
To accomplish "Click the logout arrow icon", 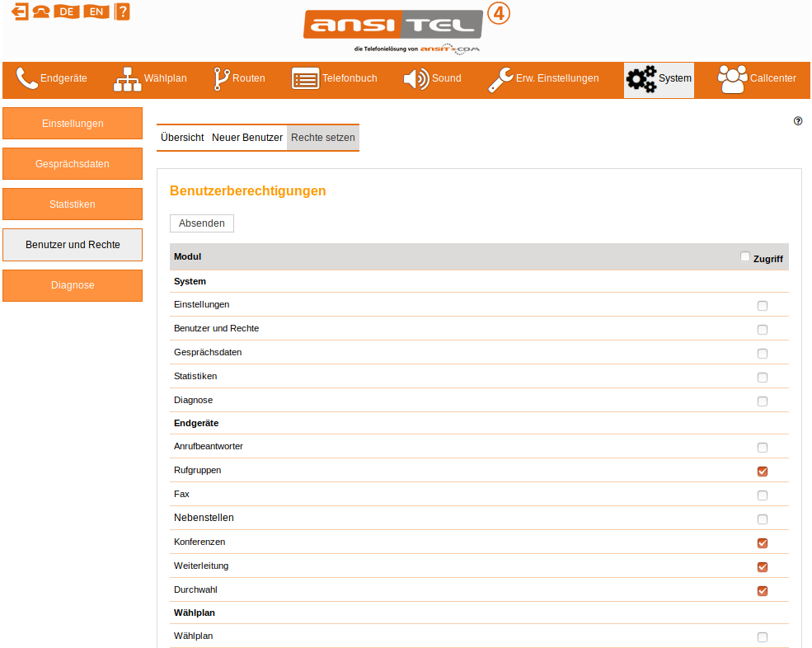I will (x=19, y=12).
